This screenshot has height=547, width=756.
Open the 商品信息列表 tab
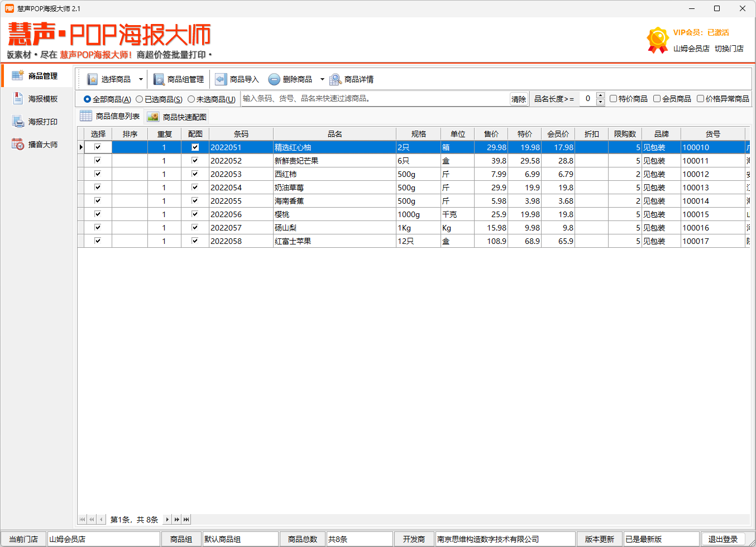coord(109,116)
